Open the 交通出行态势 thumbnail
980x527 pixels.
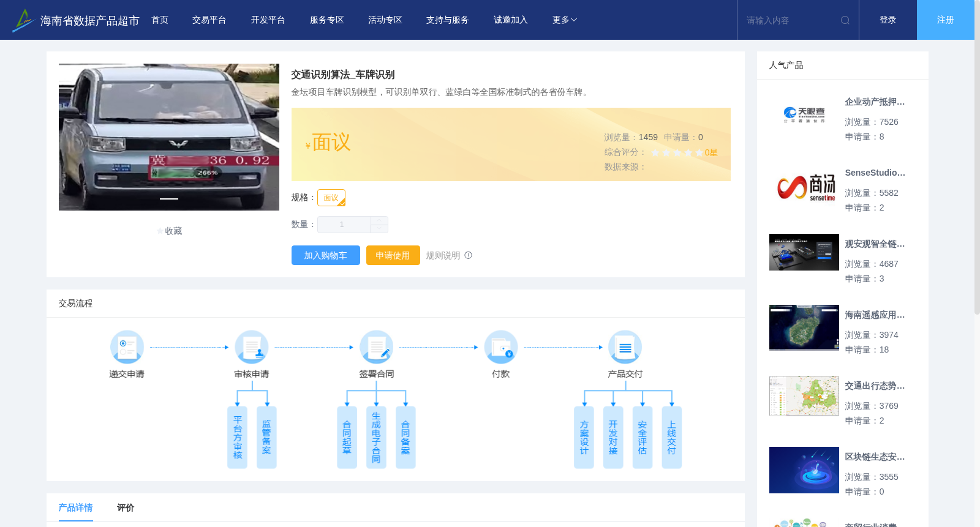pos(804,396)
